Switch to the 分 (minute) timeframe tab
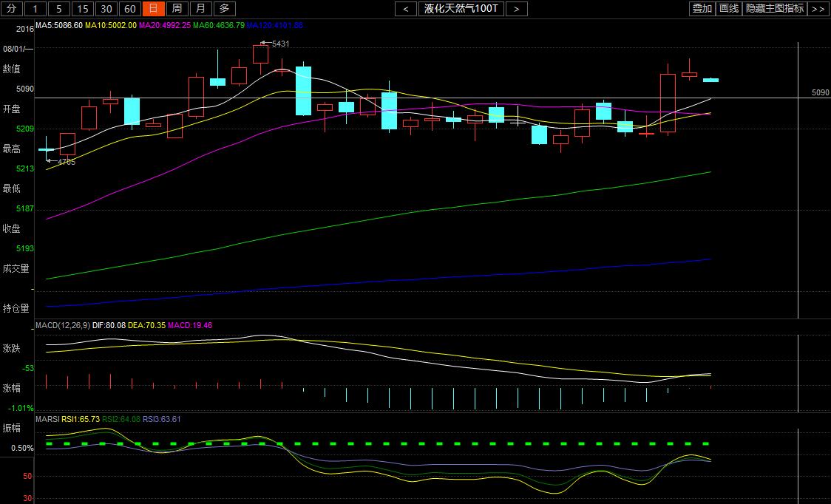 coord(11,9)
